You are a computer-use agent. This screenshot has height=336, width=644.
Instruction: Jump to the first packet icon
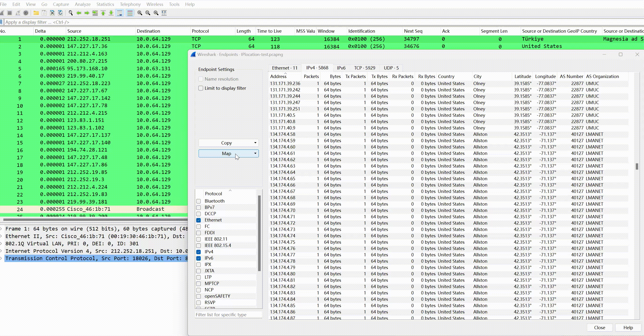[103, 13]
